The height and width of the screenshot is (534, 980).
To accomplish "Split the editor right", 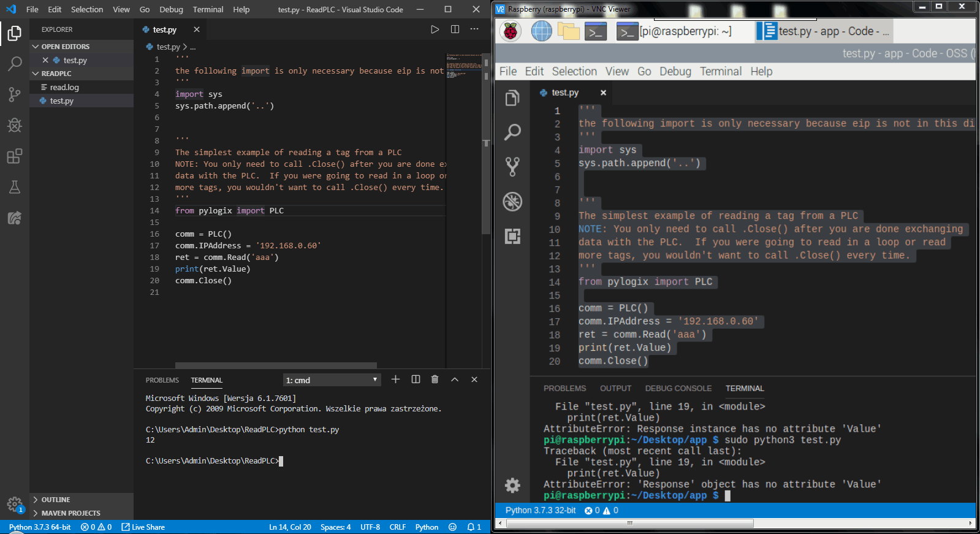I will [x=455, y=29].
